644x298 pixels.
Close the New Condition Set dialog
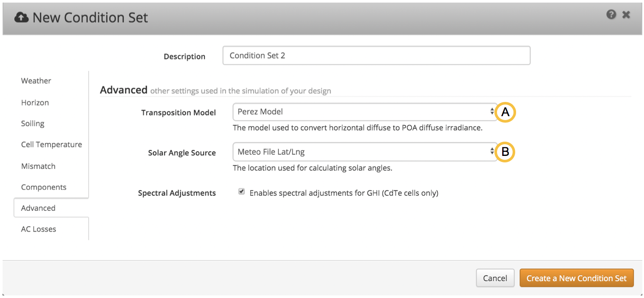[626, 15]
